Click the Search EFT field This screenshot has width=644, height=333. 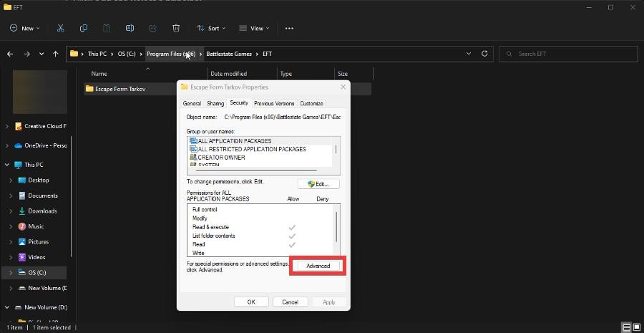click(568, 54)
